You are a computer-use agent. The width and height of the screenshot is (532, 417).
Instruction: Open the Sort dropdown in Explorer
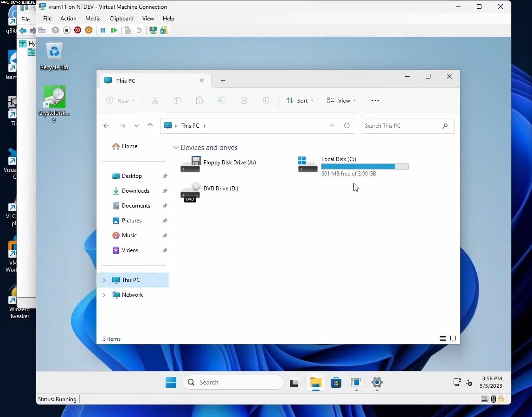tap(300, 101)
